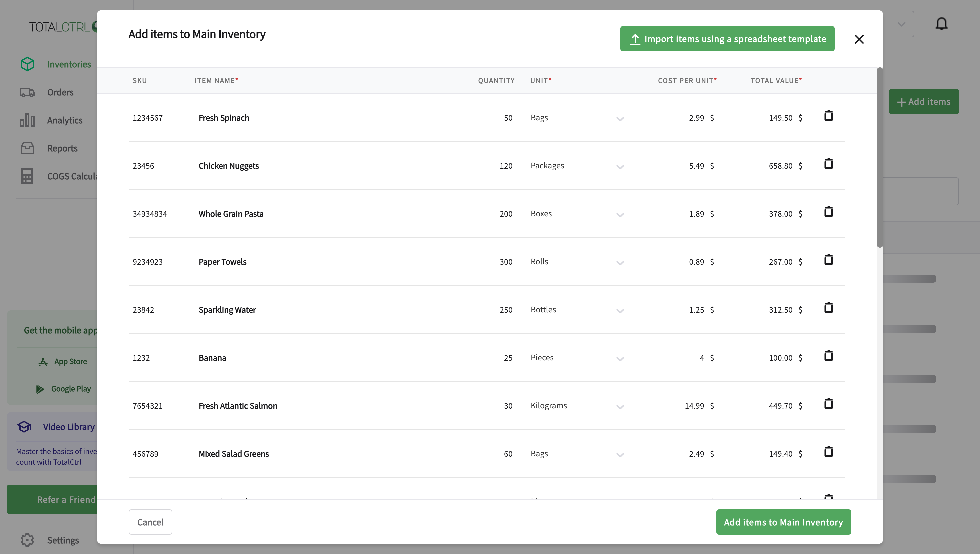Remove Chicken Nuggets using its trash icon

tap(829, 164)
